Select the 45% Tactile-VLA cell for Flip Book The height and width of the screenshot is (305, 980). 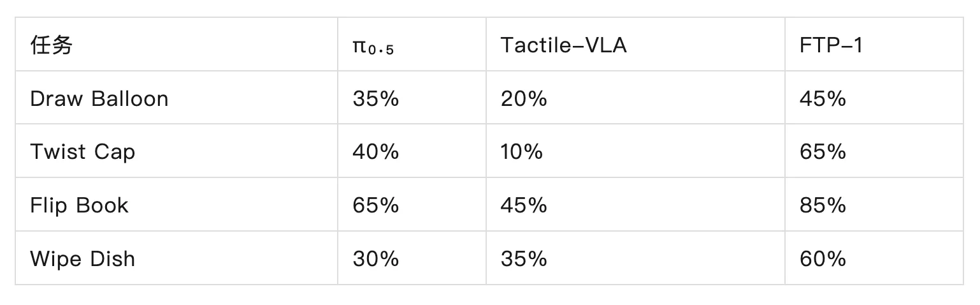(635, 205)
